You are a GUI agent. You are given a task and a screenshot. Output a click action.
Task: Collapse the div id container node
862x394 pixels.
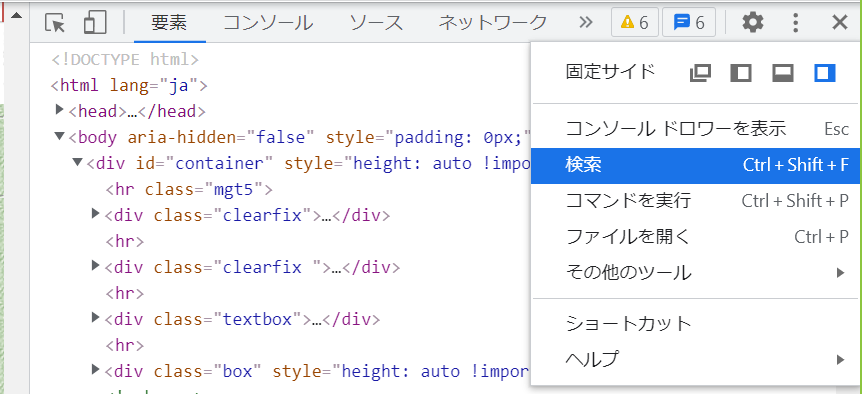point(78,162)
